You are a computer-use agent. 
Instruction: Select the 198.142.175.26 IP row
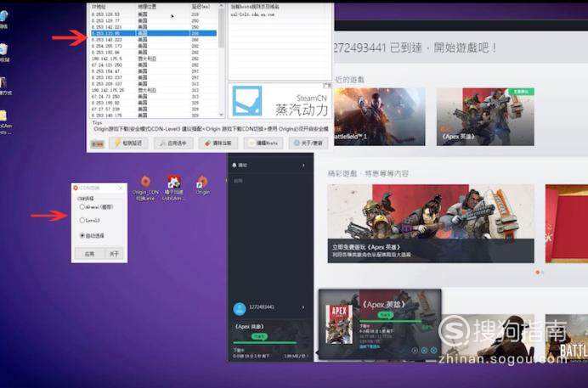tap(154, 90)
